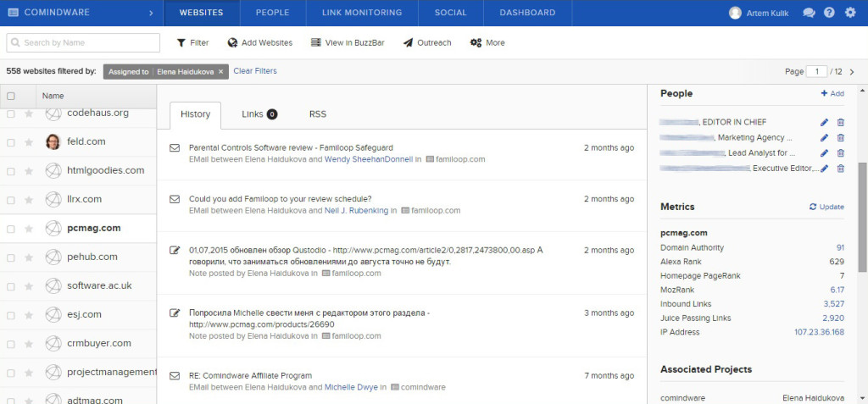Go to next page using the arrow

click(852, 72)
